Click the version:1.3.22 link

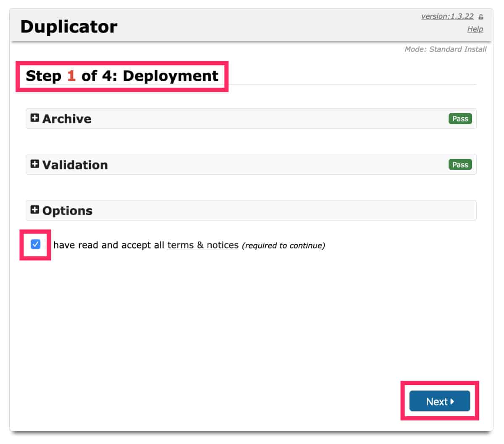[x=446, y=16]
